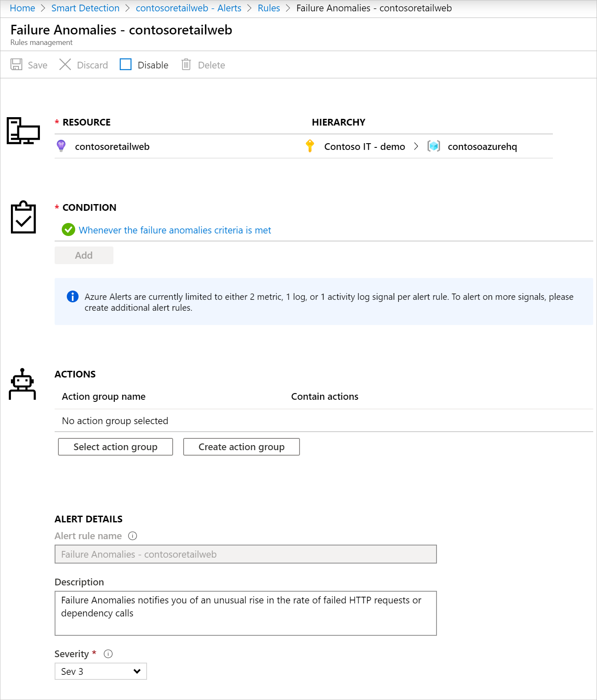
Task: Open the Severity dropdown
Action: point(101,671)
